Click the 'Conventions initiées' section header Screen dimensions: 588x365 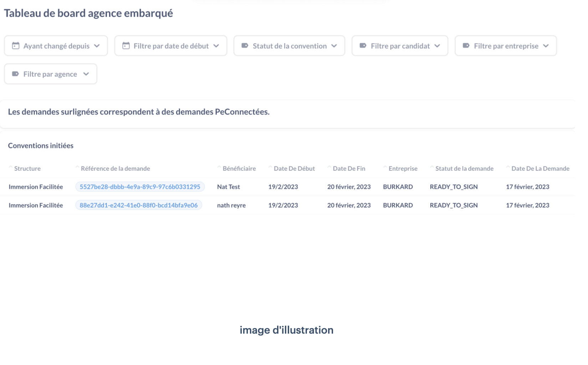41,145
